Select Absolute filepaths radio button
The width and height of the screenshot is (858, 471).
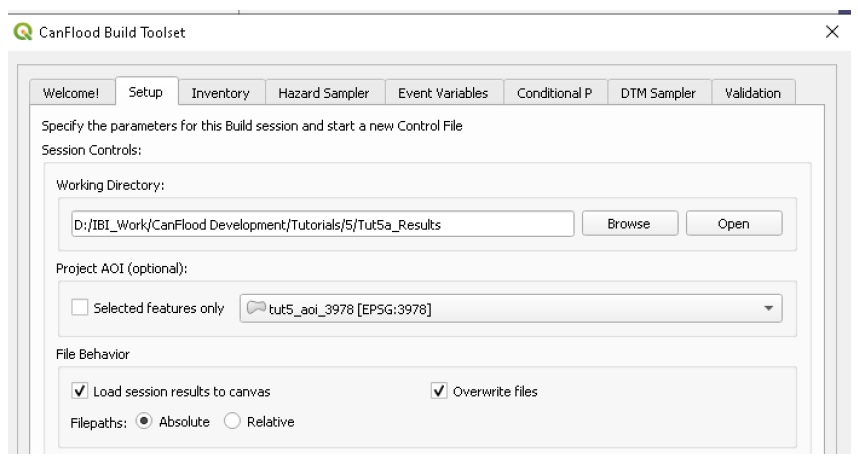144,421
